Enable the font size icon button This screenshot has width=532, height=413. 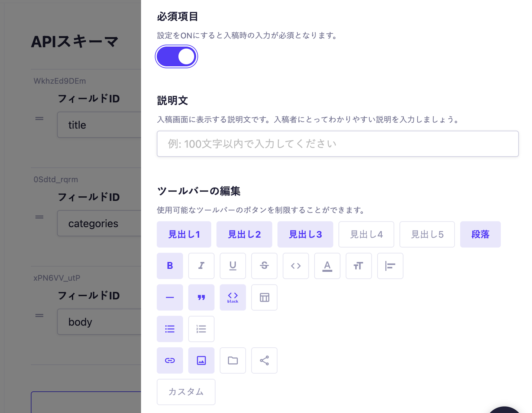pyautogui.click(x=359, y=266)
